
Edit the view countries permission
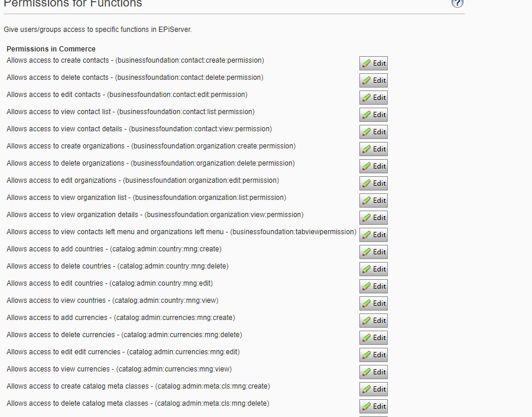[x=374, y=303]
